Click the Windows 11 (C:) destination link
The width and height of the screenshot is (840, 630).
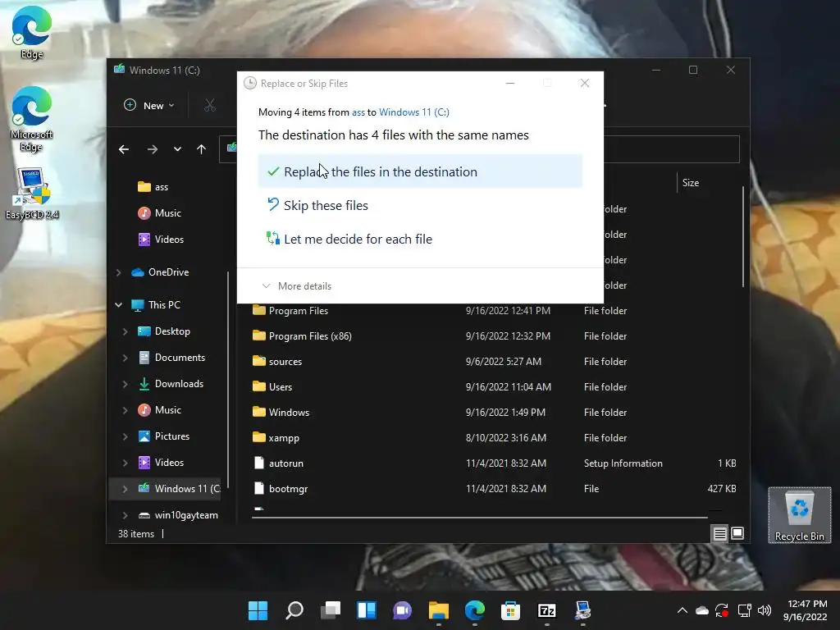(x=414, y=112)
